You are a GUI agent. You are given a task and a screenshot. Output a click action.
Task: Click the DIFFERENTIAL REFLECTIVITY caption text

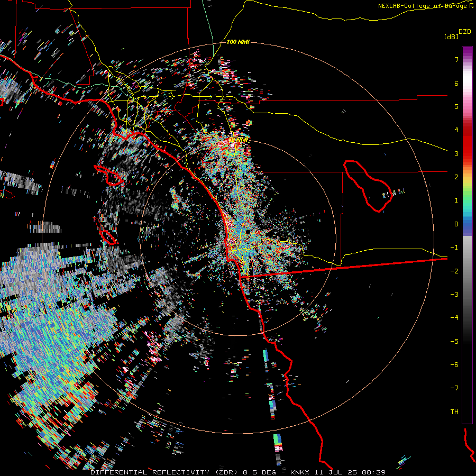click(x=150, y=472)
